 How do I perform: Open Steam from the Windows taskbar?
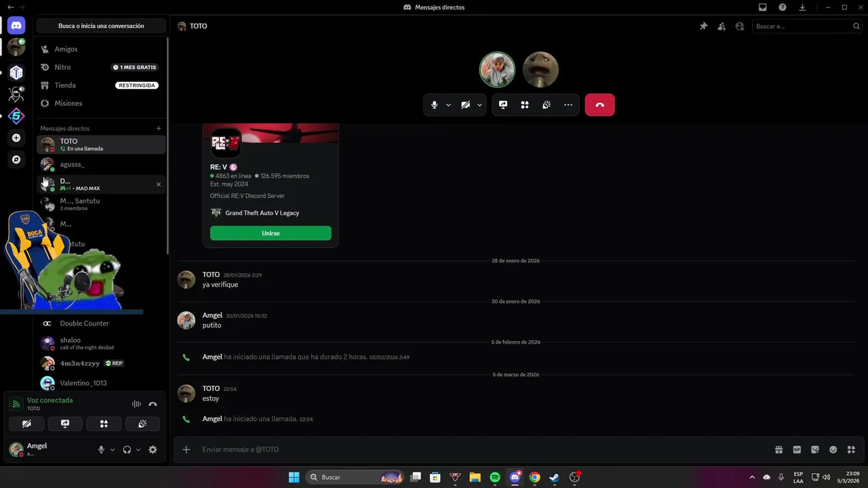coord(554,477)
